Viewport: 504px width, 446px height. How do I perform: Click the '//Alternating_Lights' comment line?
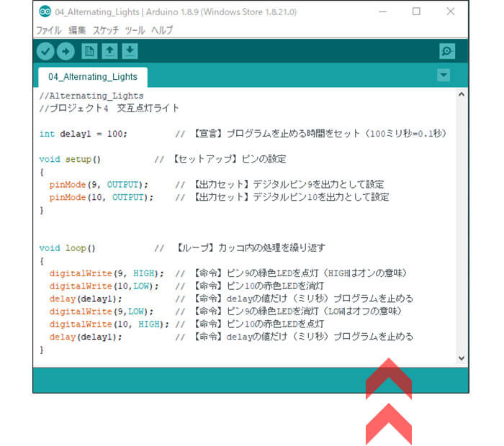point(91,96)
